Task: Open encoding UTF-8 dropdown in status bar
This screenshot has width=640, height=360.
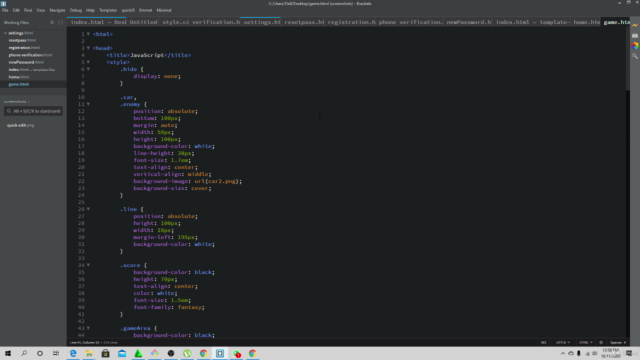Action: point(562,342)
